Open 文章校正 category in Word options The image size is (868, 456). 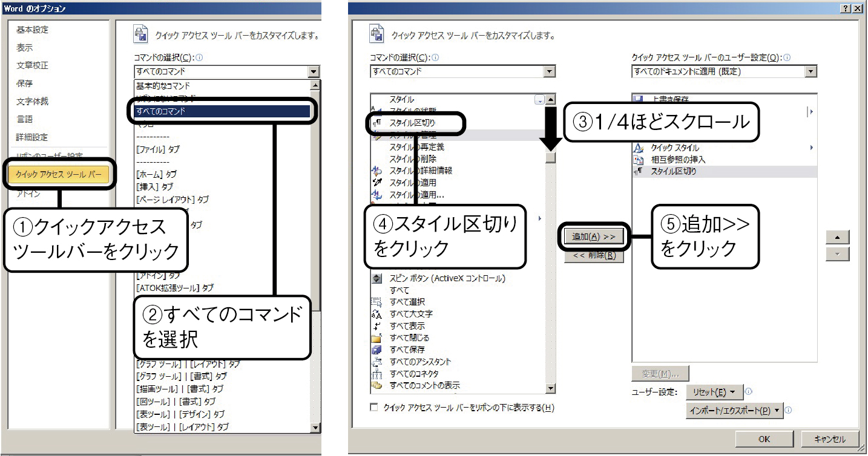(33, 65)
